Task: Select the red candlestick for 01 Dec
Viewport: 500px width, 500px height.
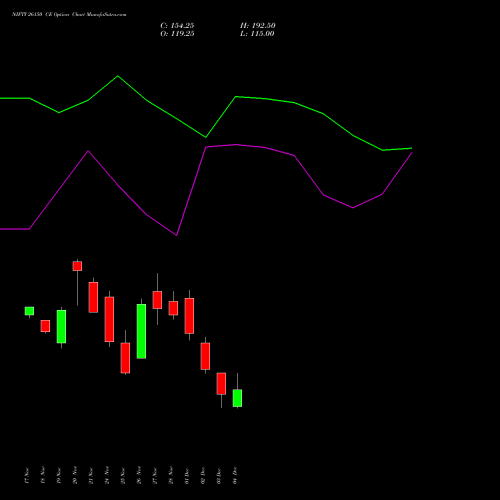Action: click(189, 316)
